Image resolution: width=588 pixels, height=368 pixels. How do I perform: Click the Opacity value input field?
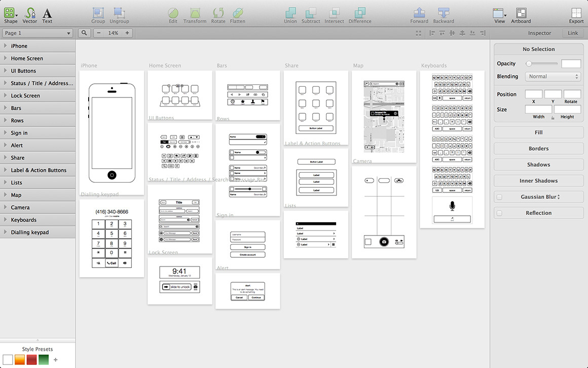point(571,64)
